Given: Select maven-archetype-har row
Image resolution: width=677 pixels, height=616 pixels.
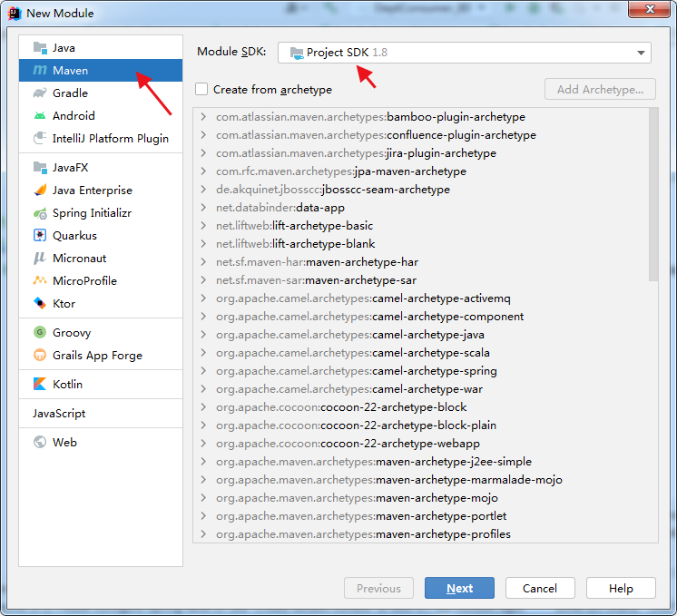Looking at the screenshot, I should tap(421, 262).
